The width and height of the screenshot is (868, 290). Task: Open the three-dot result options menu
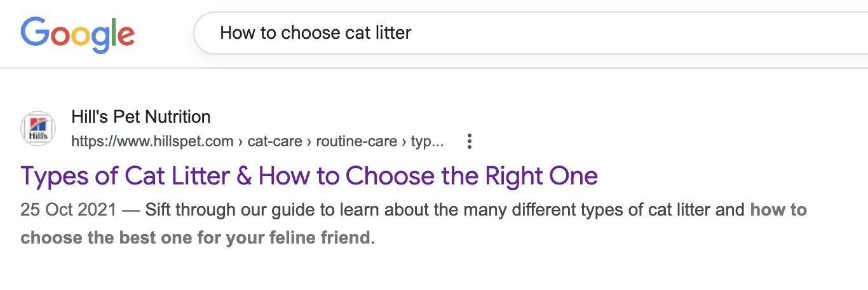tap(470, 141)
